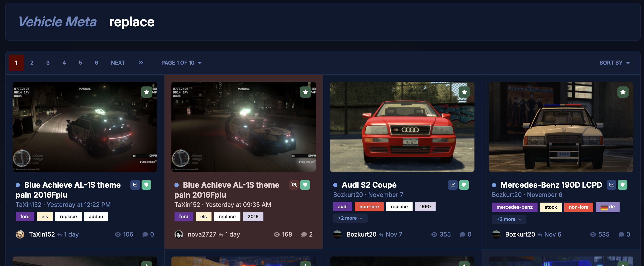This screenshot has height=266, width=644.
Task: Click green shield icon on Mercedes-Benz 190D LCPD
Action: (x=622, y=185)
